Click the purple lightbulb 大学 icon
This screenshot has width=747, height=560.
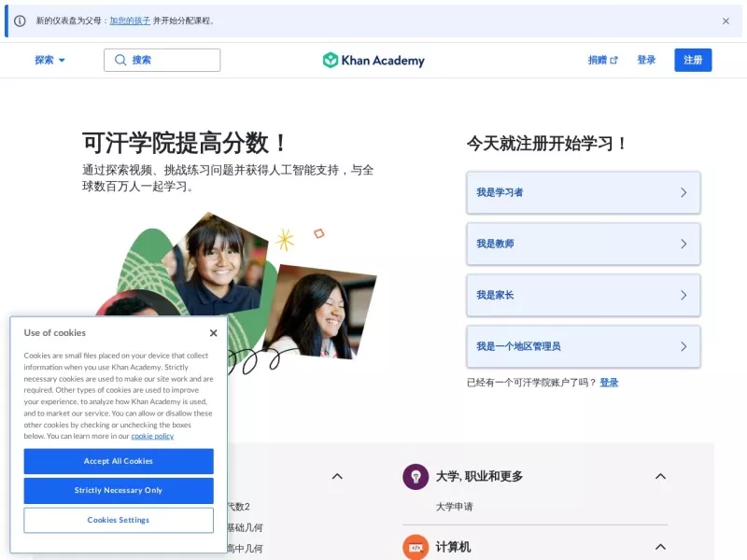coord(416,477)
